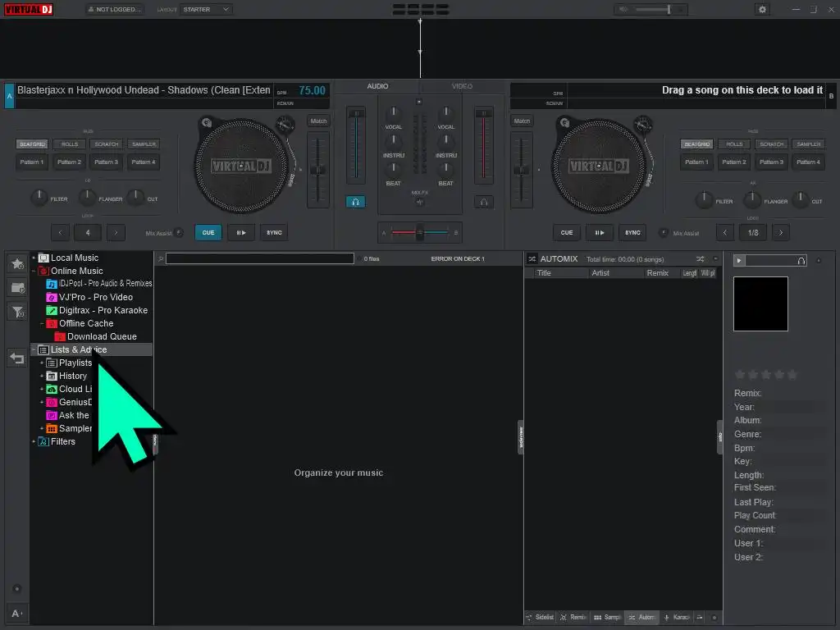The width and height of the screenshot is (840, 630).
Task: Toggle BEATGRID pad mode on right deck
Action: pos(697,144)
